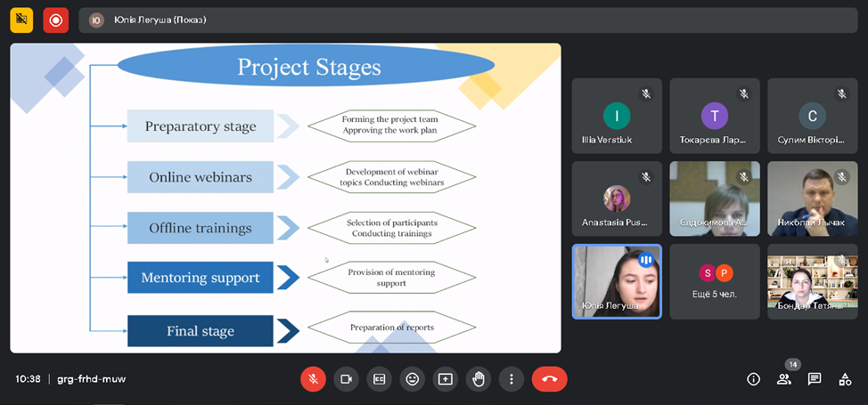Open the emoji reactions picker
The width and height of the screenshot is (868, 405).
412,379
